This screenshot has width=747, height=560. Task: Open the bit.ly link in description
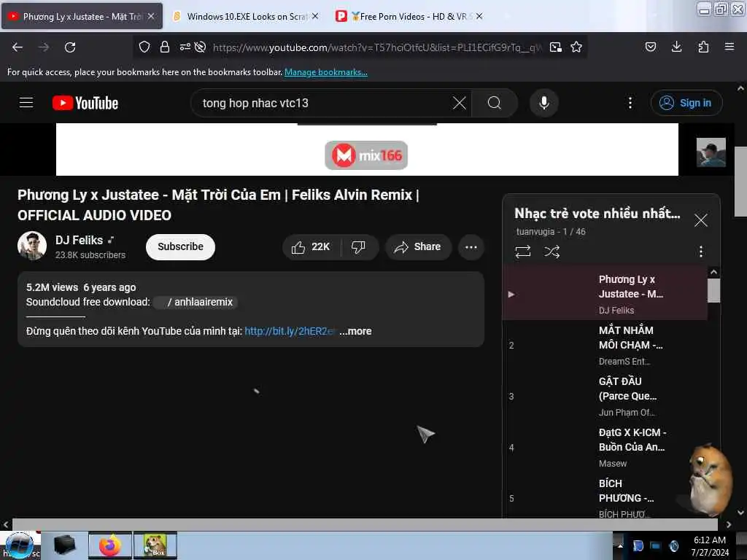[290, 331]
